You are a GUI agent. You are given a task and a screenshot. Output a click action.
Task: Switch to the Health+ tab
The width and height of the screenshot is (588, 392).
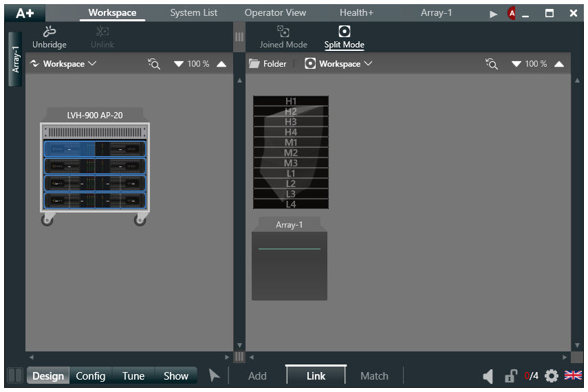356,13
